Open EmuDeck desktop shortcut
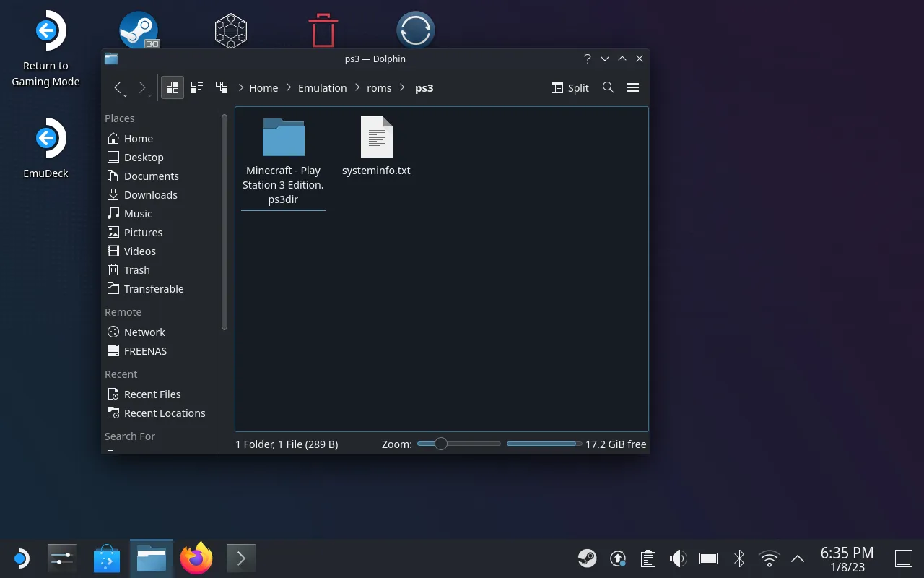 pos(46,148)
